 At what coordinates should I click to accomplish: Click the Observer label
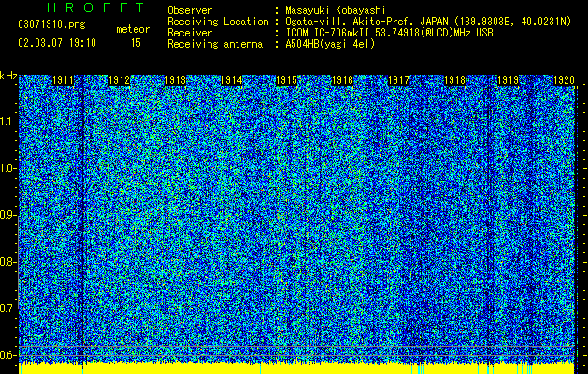pos(190,10)
